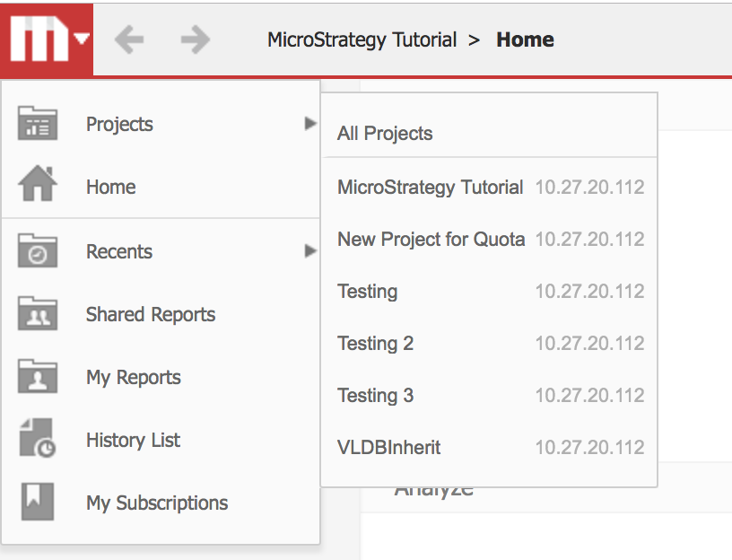The height and width of the screenshot is (560, 732).
Task: Click the My Reports folder icon
Action: point(38,376)
